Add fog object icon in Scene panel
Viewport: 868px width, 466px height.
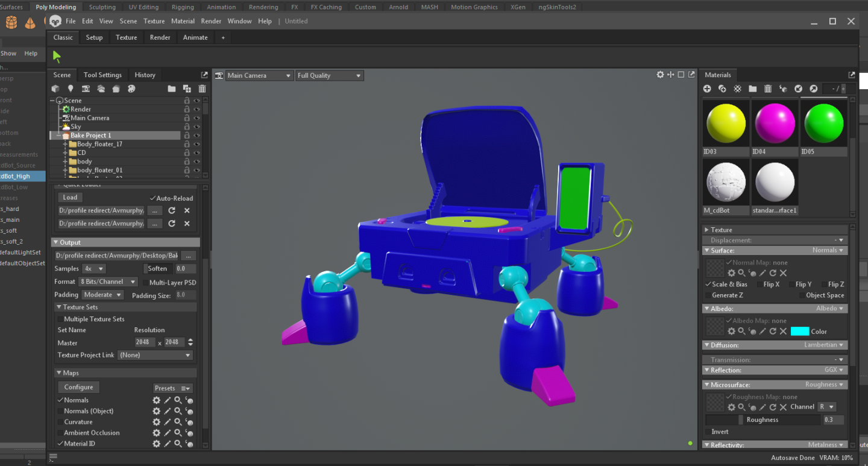[101, 89]
